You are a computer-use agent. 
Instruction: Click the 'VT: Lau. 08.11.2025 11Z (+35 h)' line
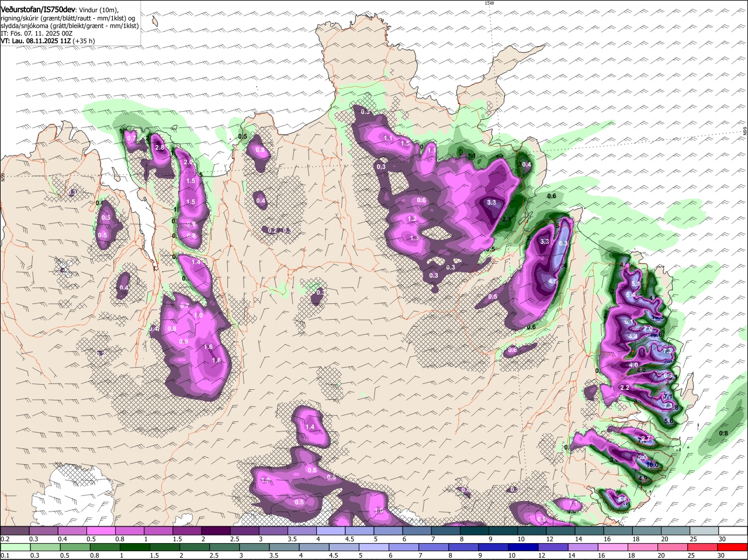coord(48,41)
